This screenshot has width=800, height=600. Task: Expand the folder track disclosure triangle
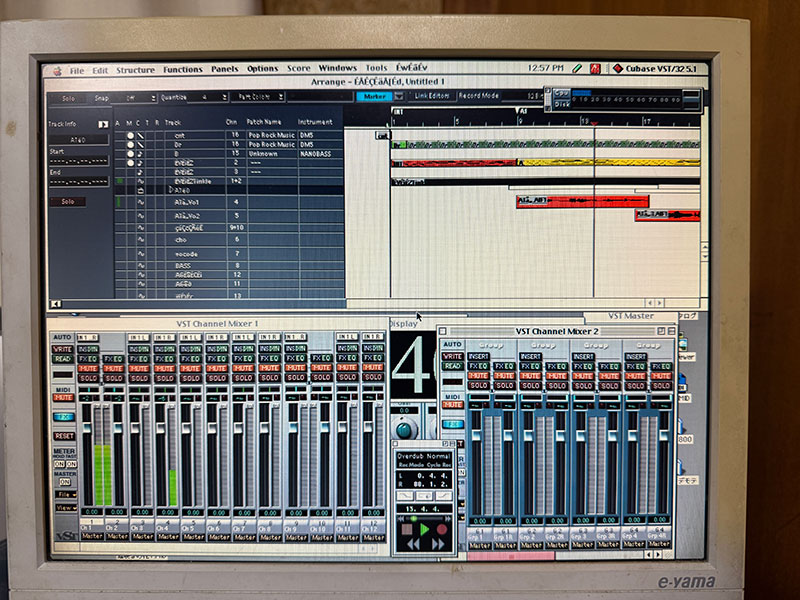pos(171,189)
